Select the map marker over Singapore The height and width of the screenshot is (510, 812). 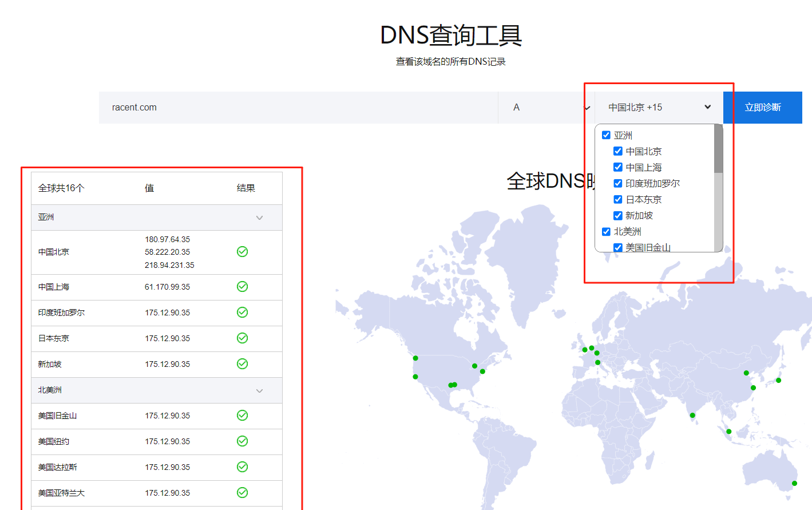coord(728,431)
